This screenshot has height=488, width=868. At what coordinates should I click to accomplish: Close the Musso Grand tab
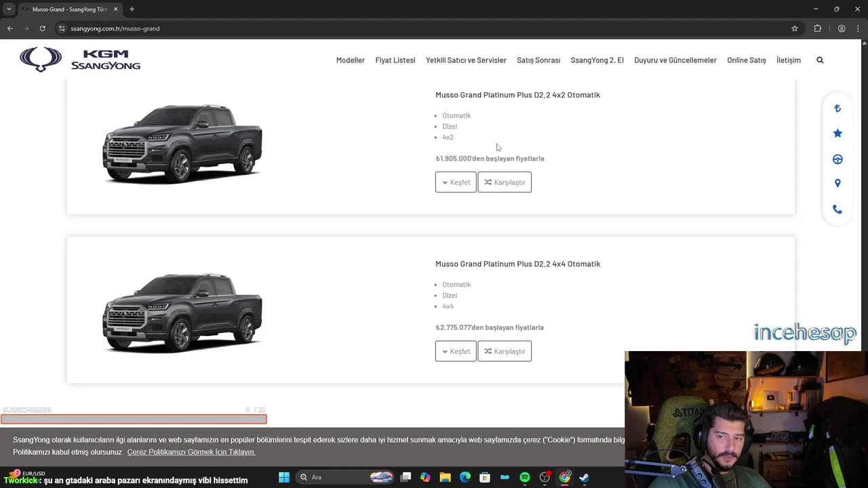[116, 9]
